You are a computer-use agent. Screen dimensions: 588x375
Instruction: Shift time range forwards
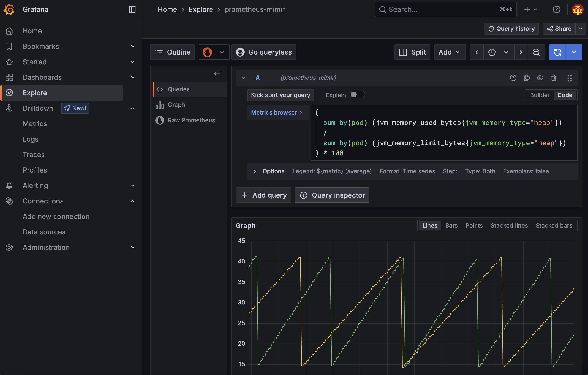click(521, 52)
